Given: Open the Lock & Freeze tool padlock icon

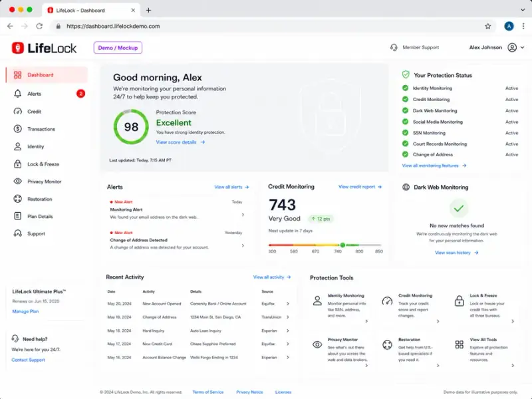Looking at the screenshot, I should pyautogui.click(x=459, y=301).
